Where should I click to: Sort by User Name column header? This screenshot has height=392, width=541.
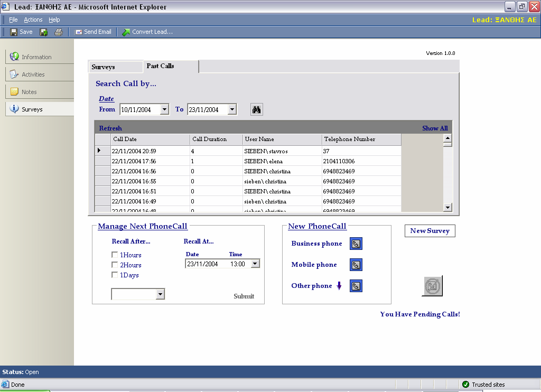282,139
